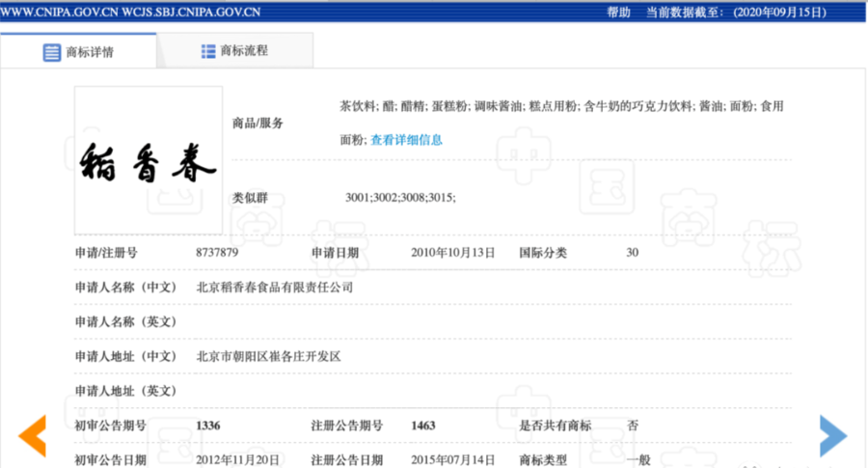Click the 商标类型 label
Image resolution: width=868 pixels, height=468 pixels.
543,460
